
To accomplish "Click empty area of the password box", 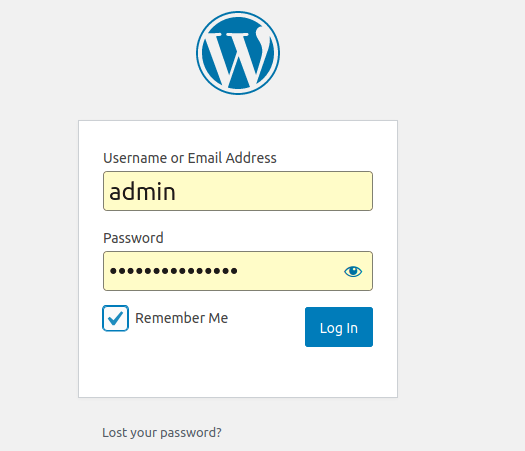I will tap(288, 271).
